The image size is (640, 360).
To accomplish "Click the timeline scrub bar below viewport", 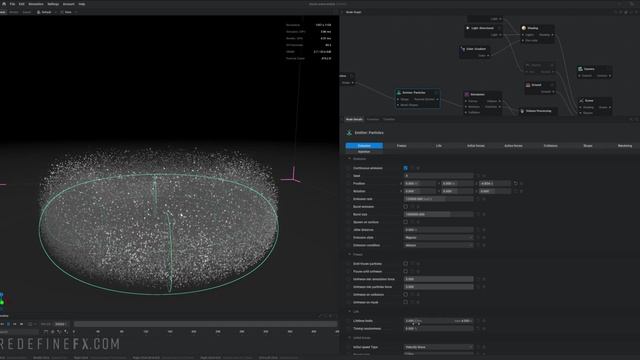I will [206, 324].
